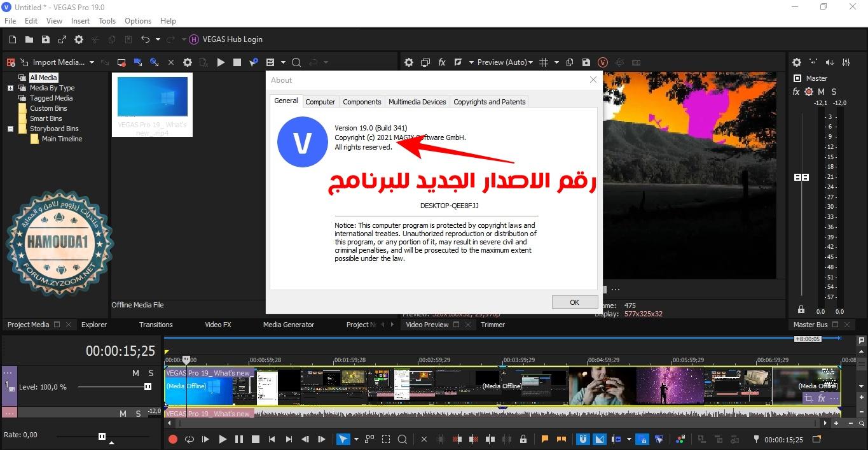Switch to the Computer tab in About

320,102
